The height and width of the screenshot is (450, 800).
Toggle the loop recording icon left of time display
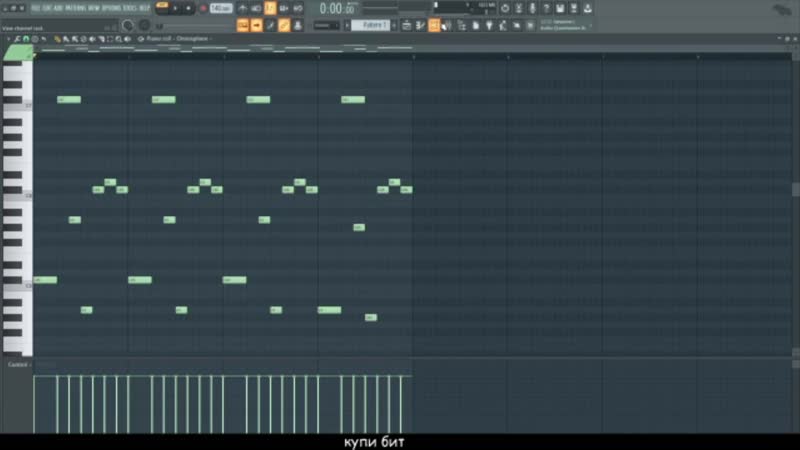click(297, 8)
